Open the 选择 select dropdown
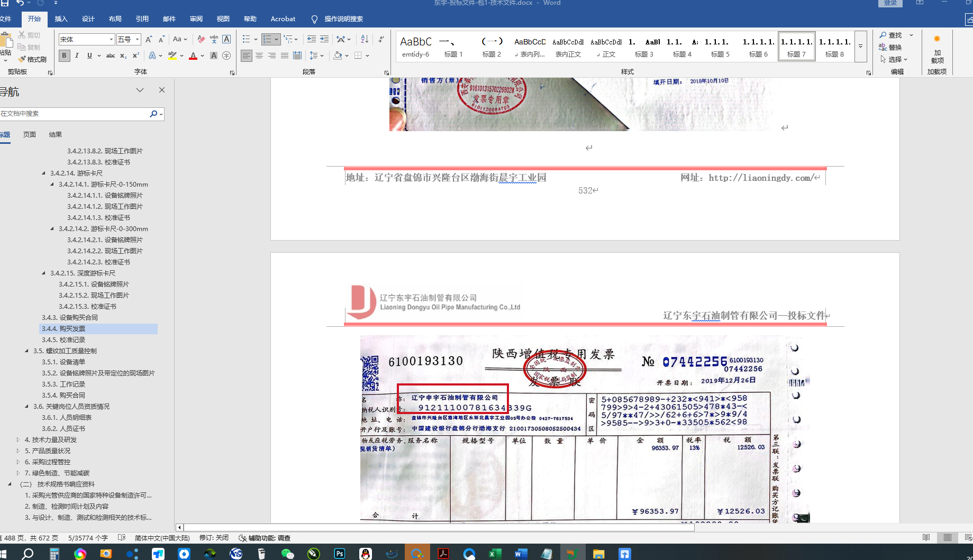Image resolution: width=973 pixels, height=560 pixels. coord(894,59)
